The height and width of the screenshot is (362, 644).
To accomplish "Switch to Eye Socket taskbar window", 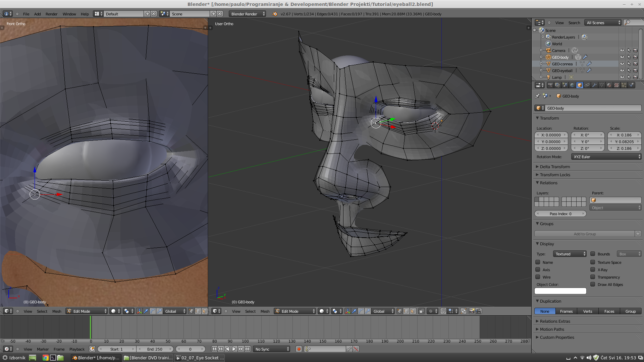I will (199, 358).
